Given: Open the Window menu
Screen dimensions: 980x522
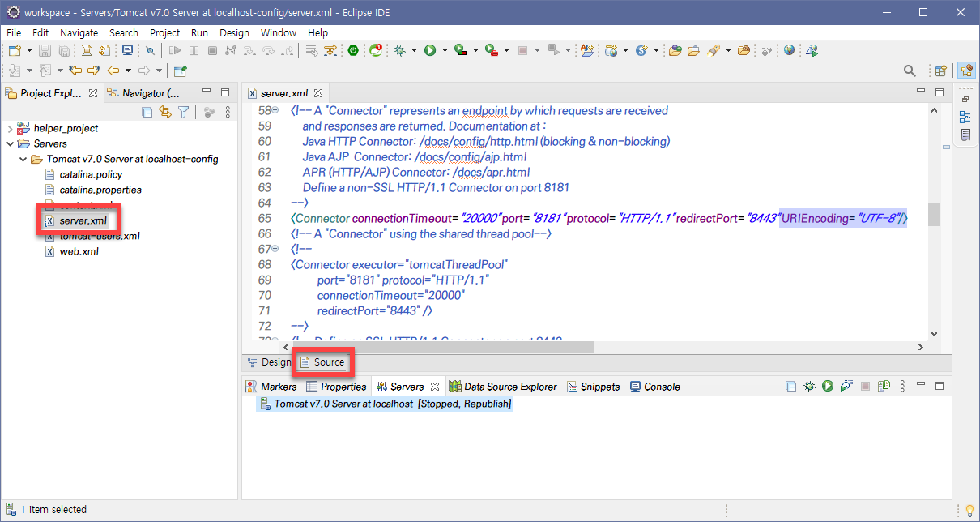Looking at the screenshot, I should coord(279,32).
